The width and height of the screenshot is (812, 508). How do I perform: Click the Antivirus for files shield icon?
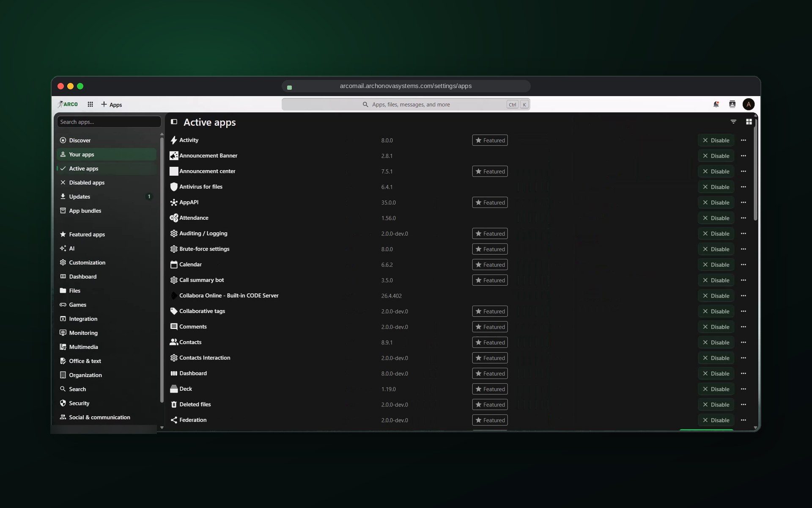[x=174, y=187]
